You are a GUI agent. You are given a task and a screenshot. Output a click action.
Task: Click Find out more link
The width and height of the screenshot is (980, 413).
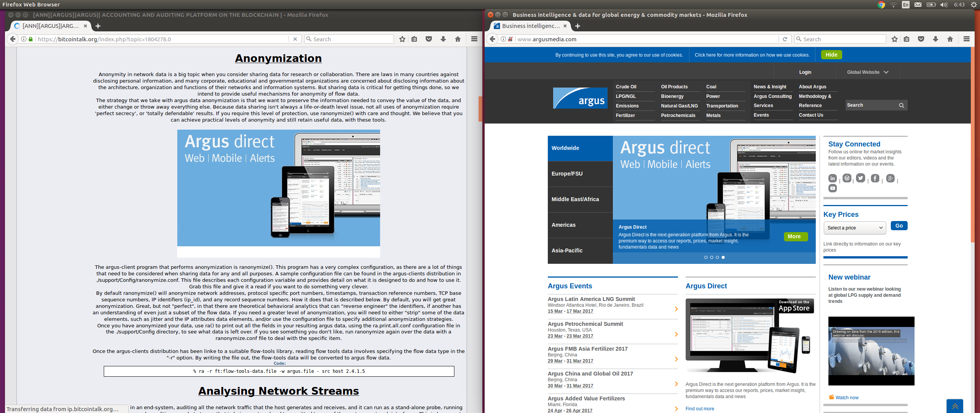(700, 409)
